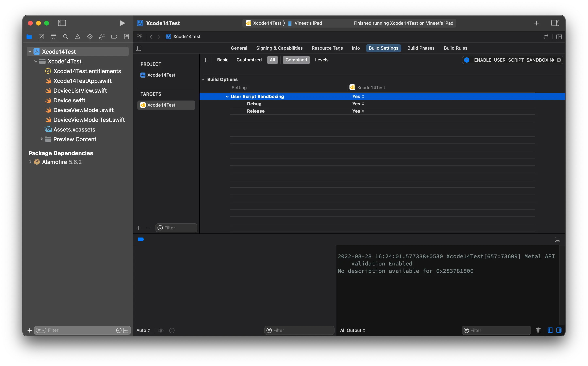
Task: Go back in editor history
Action: [151, 36]
